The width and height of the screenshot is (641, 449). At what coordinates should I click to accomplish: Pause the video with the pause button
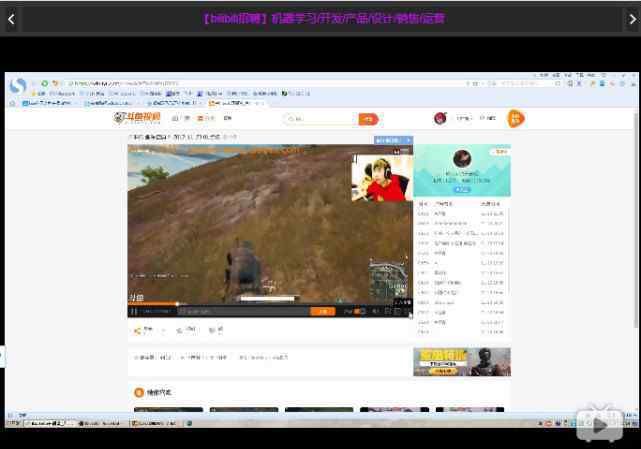pyautogui.click(x=134, y=312)
